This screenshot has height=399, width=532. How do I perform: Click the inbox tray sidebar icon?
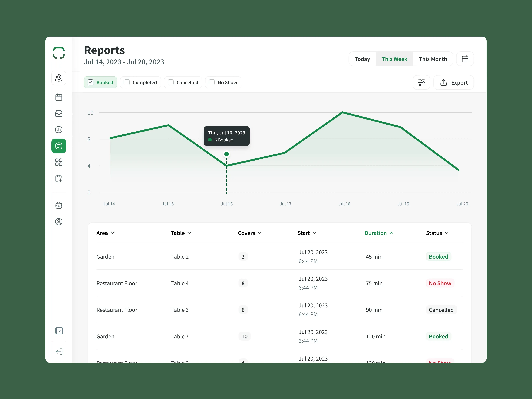tap(59, 114)
